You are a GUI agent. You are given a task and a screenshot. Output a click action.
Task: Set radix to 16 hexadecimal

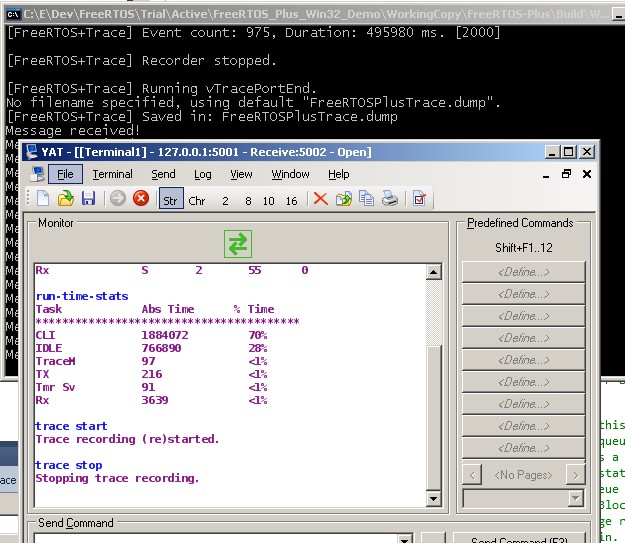pyautogui.click(x=291, y=200)
